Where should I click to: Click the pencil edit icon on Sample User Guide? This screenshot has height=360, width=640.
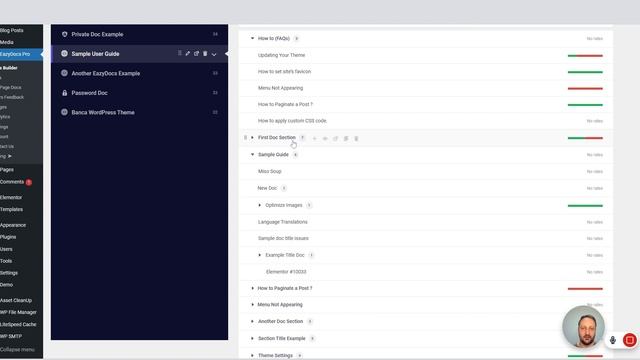pyautogui.click(x=187, y=53)
